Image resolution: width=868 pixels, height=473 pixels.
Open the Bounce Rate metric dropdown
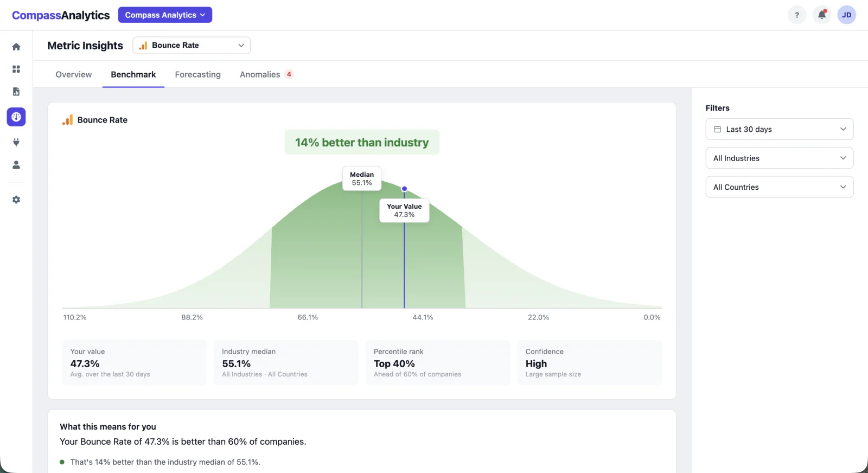click(x=192, y=46)
